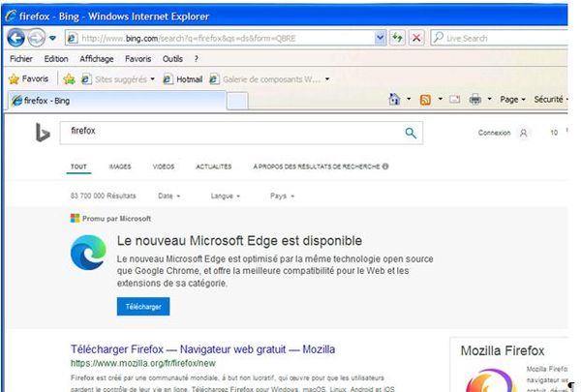Switch to the IMAGES tab

tap(120, 166)
